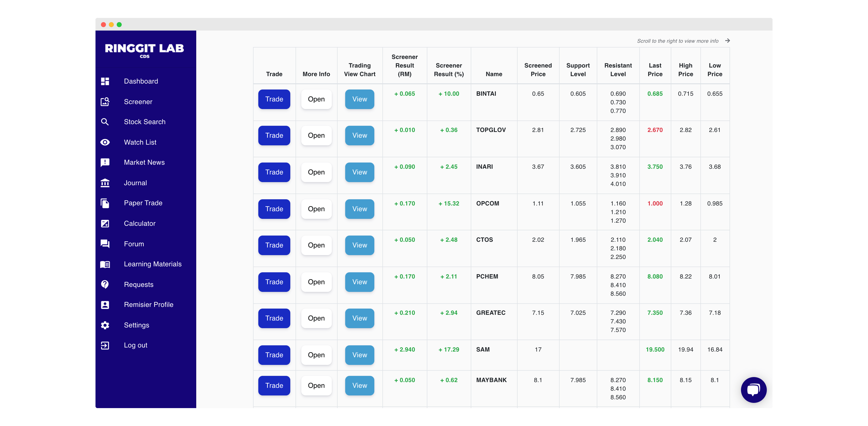Click the Watch List eye icon
868x426 pixels.
click(105, 142)
